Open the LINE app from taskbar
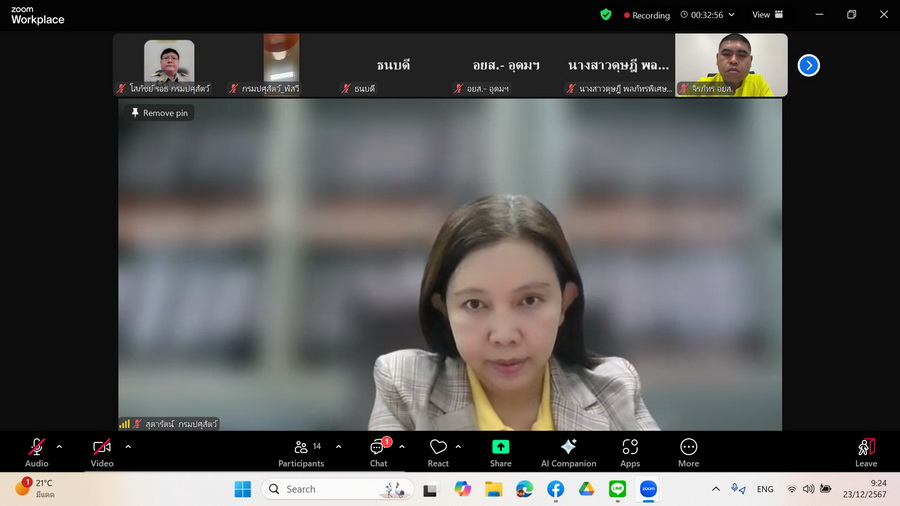Viewport: 900px width, 506px height. coord(617,489)
